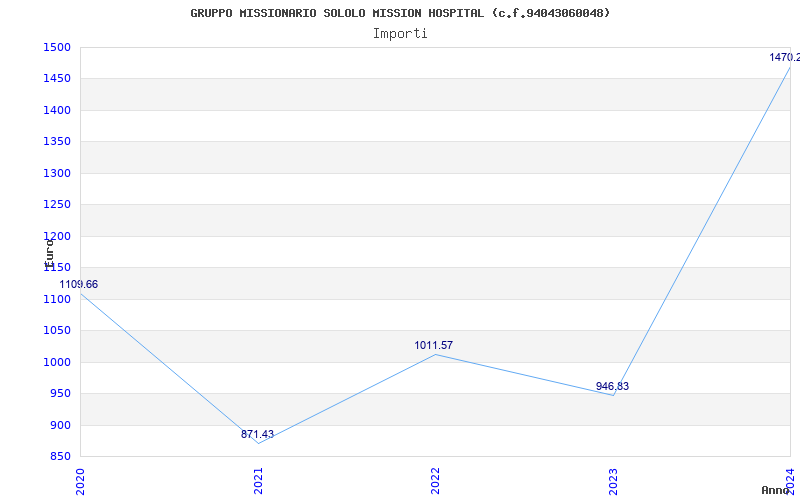Click the 2023 x-axis label
Image resolution: width=800 pixels, height=500 pixels.
coord(613,481)
